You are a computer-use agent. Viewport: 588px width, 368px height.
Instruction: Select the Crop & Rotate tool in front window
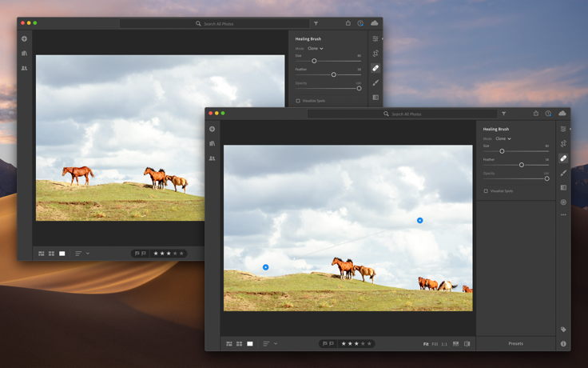[563, 143]
